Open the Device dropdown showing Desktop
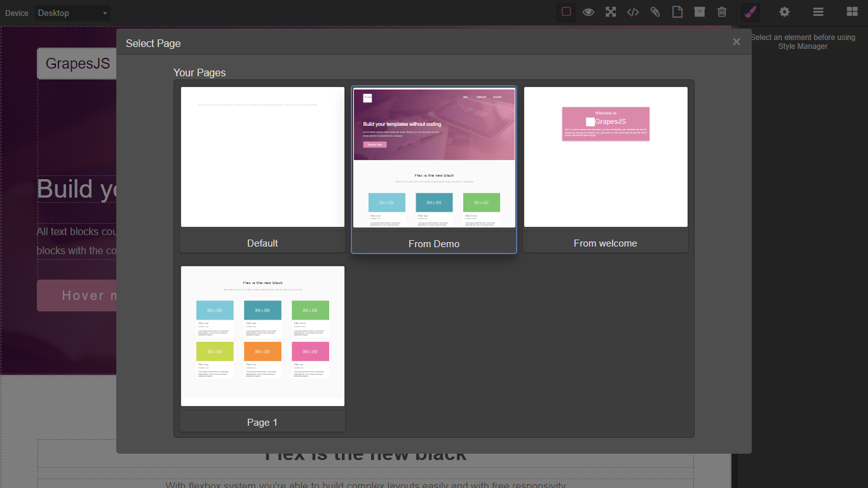This screenshot has width=868, height=488. coord(72,13)
